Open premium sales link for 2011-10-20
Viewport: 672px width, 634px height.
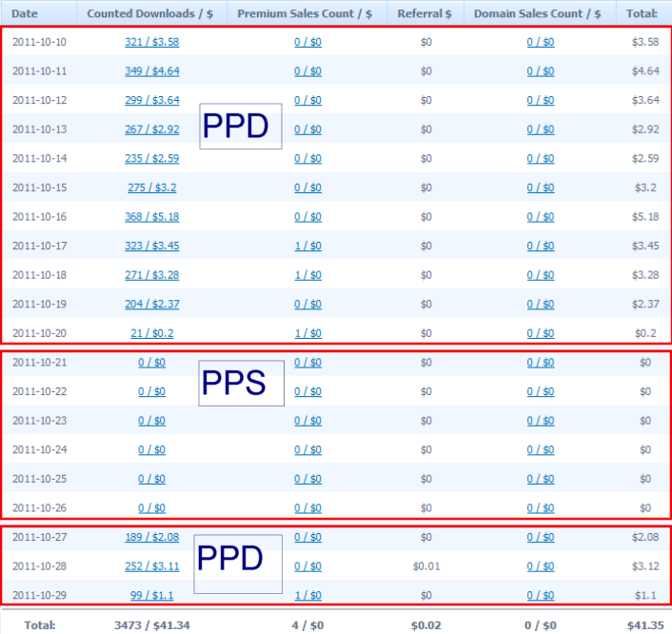tap(308, 333)
